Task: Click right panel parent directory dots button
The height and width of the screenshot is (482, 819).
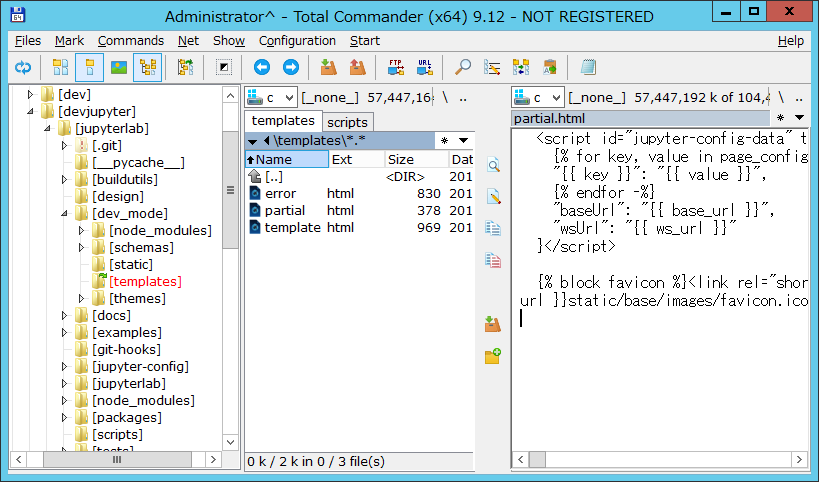Action: [x=799, y=98]
